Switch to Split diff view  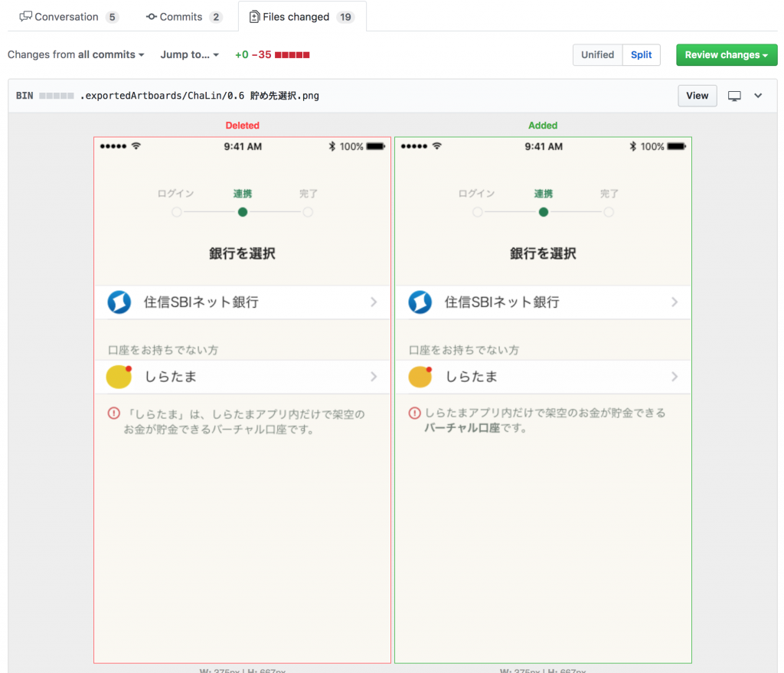(641, 55)
